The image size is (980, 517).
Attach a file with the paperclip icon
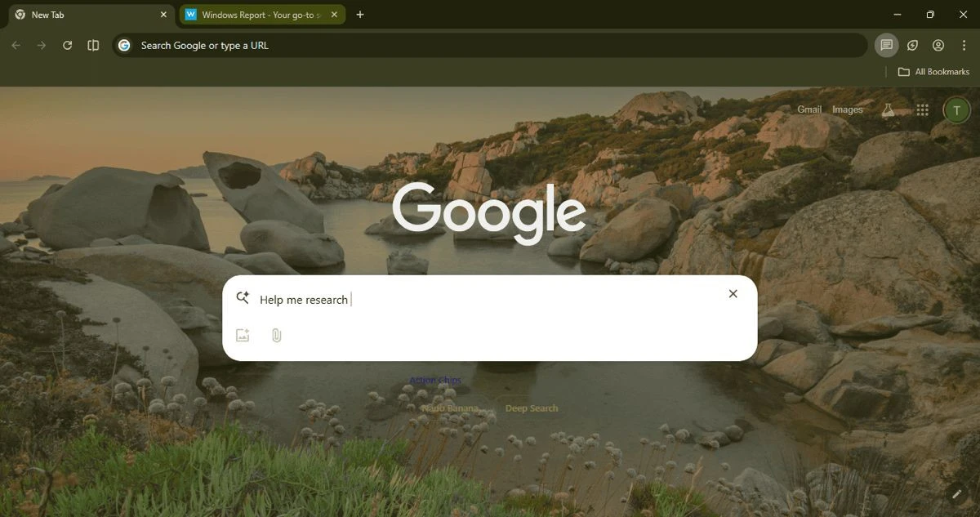coord(276,335)
